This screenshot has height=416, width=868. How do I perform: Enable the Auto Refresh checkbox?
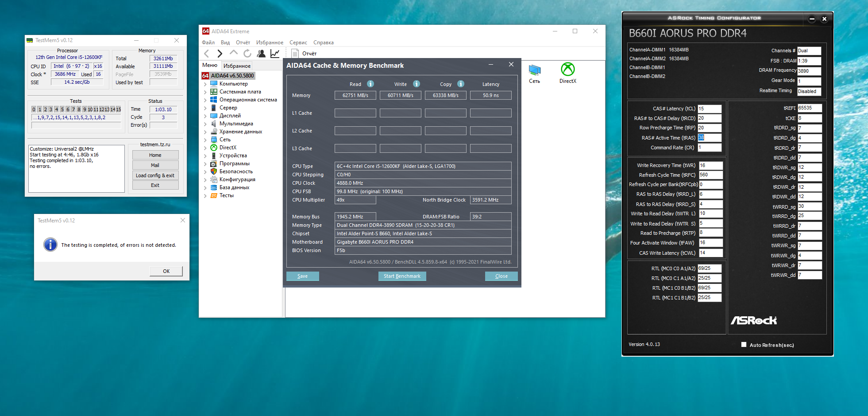point(744,345)
